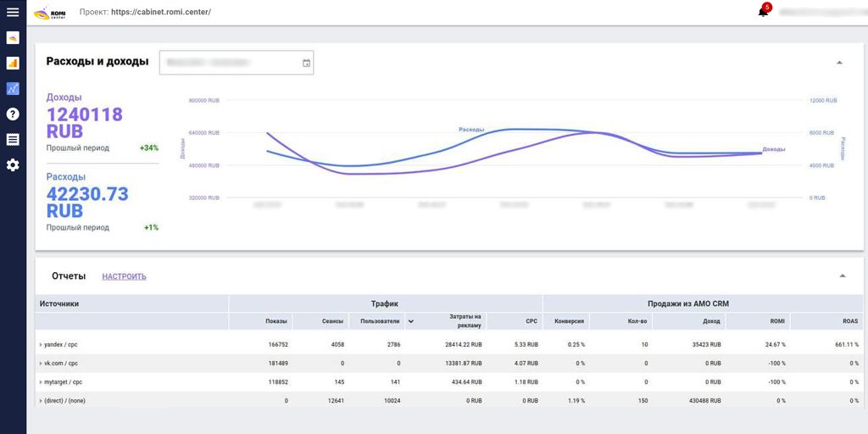Click the 1.19 % conversion cell
Screen dimensions: 868x434
[x=576, y=400]
